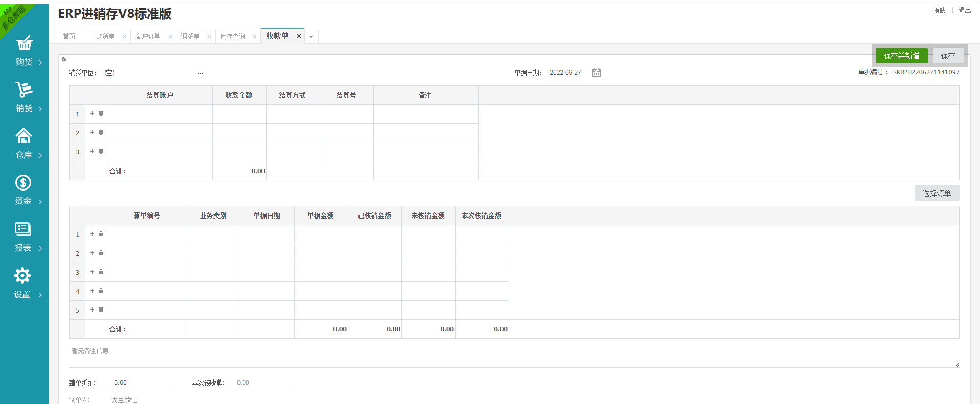Delete source document row 1
This screenshot has height=404, width=980.
[x=101, y=234]
